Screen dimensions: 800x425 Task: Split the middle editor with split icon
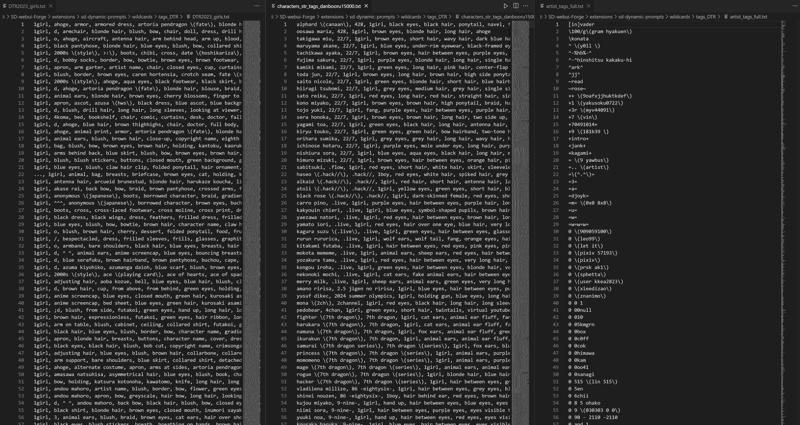tap(516, 6)
